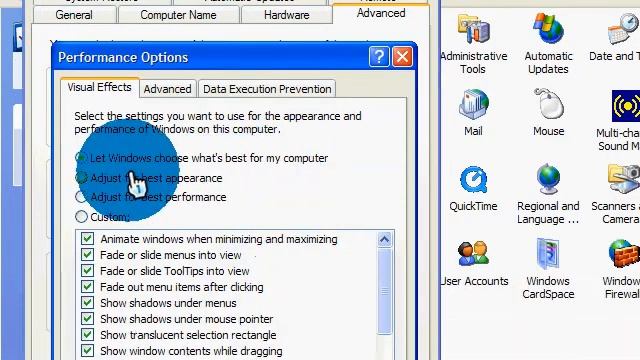Switch to Performance Options Advanced tab

click(x=167, y=89)
